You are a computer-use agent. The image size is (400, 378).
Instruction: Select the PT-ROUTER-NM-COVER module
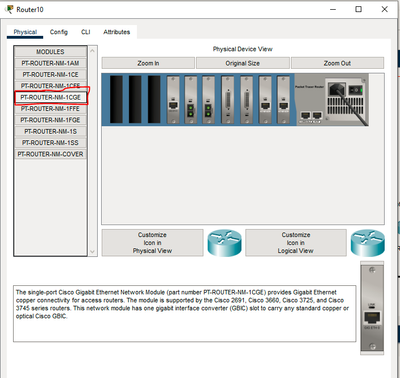(x=50, y=154)
